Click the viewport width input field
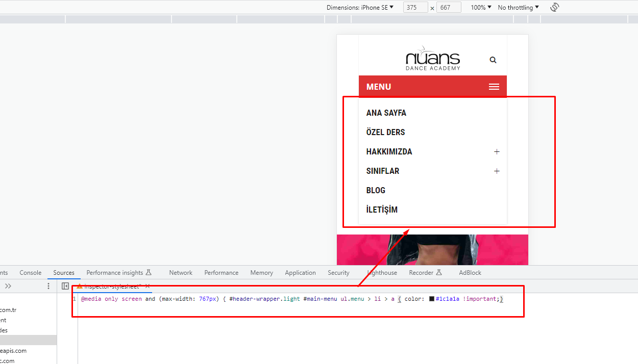Screen dimensions: 638x364 [x=415, y=7]
